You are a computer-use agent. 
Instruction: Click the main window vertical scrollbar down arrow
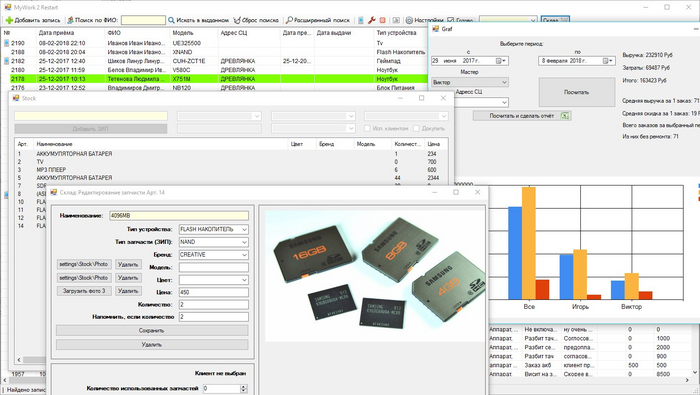(x=695, y=372)
